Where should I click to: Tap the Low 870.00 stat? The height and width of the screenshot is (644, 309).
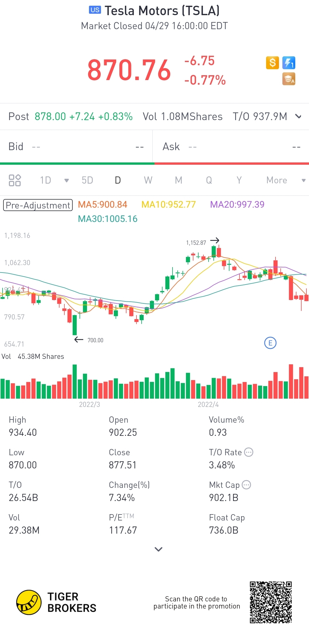pyautogui.click(x=23, y=459)
